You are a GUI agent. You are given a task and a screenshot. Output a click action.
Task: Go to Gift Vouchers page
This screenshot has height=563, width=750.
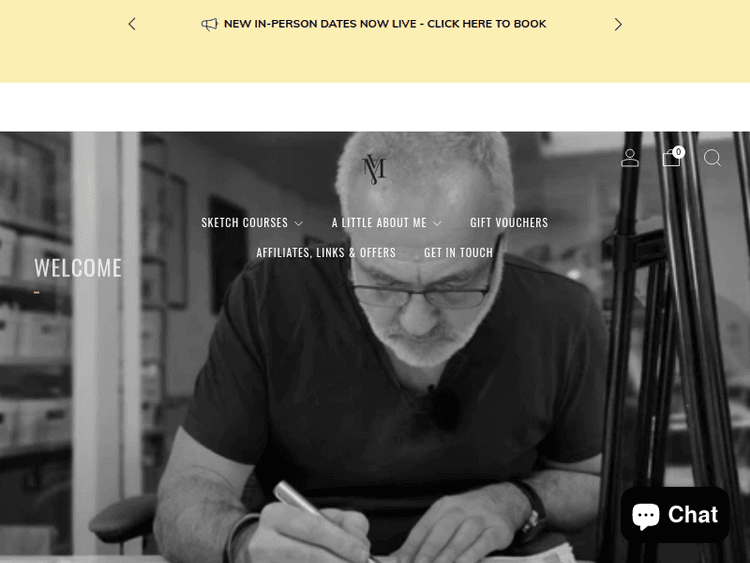point(509,223)
